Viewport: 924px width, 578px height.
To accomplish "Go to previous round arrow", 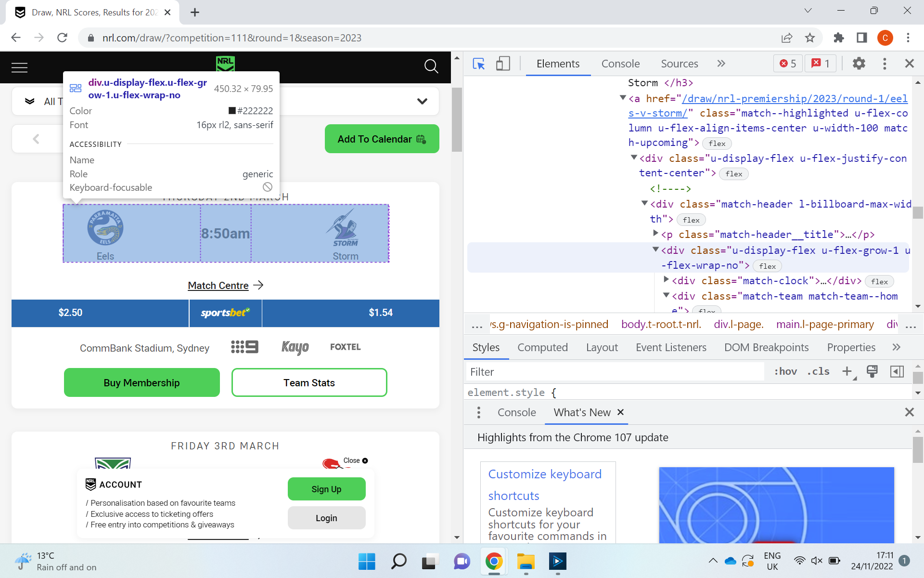I will point(36,139).
